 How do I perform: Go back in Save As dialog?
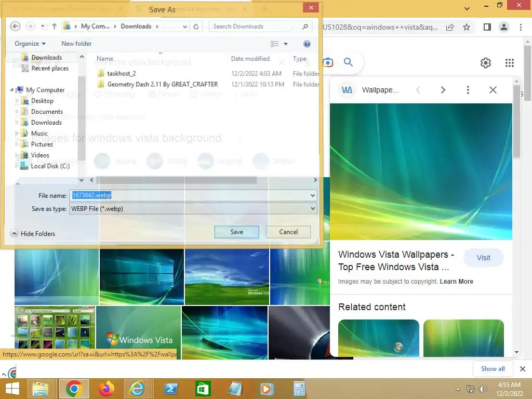[15, 26]
